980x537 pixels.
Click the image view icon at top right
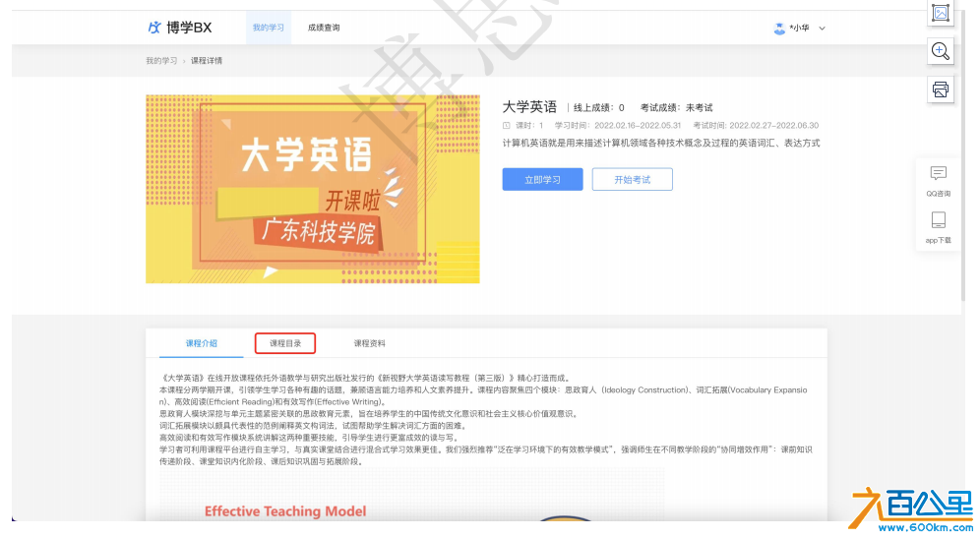tap(940, 13)
